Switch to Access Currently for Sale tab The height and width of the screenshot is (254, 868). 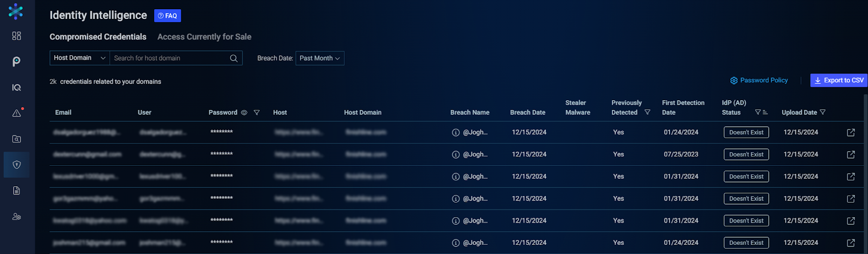coord(204,37)
